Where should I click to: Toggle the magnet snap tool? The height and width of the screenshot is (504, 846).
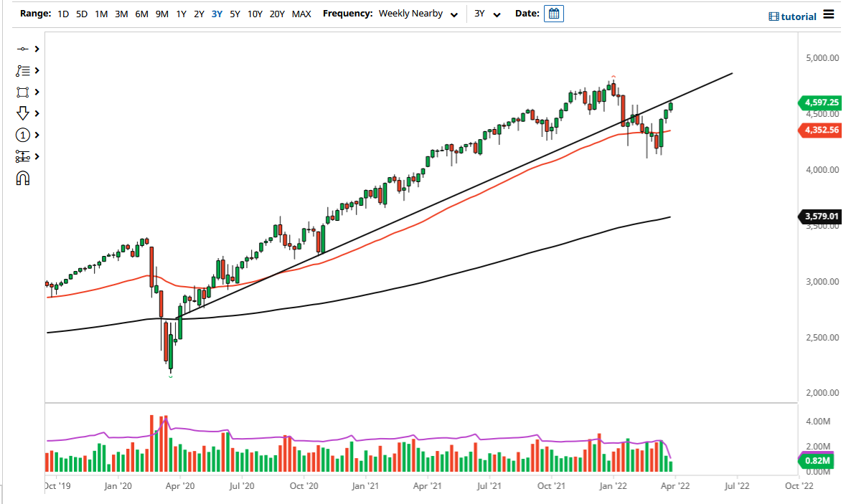(23, 178)
